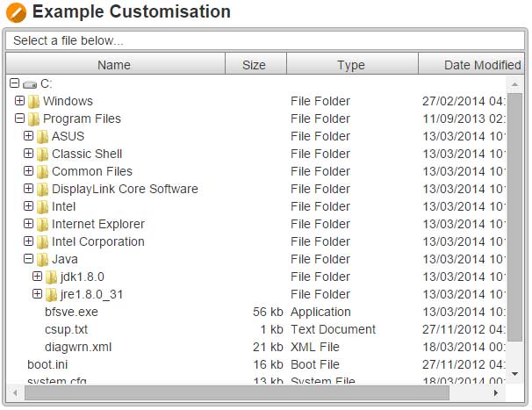This screenshot has width=532, height=410.
Task: Sort by the Size column header
Action: 255,63
